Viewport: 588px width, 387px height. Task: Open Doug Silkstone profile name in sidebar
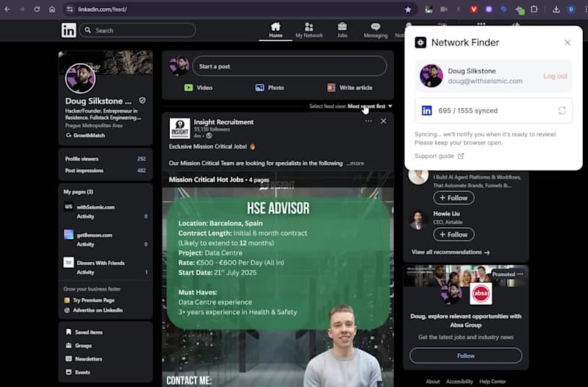[98, 101]
